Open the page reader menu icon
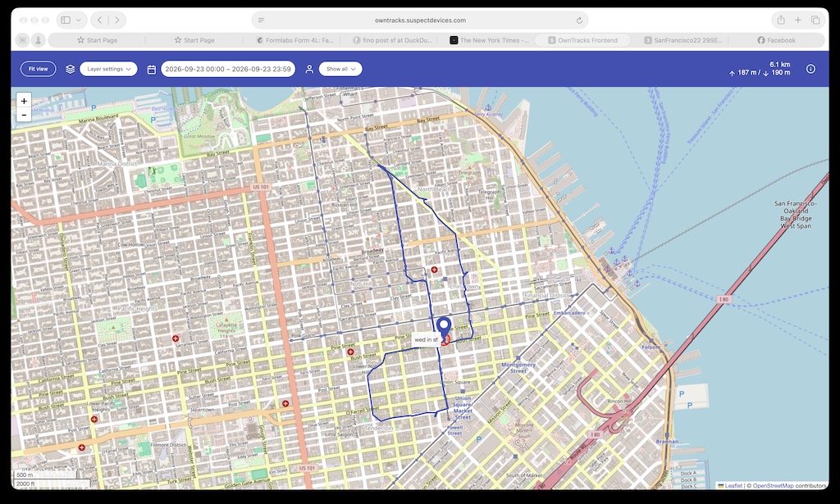Image resolution: width=840 pixels, height=504 pixels. [x=261, y=20]
